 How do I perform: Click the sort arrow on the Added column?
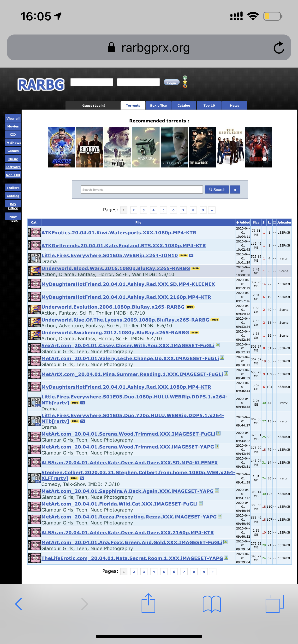pyautogui.click(x=237, y=222)
